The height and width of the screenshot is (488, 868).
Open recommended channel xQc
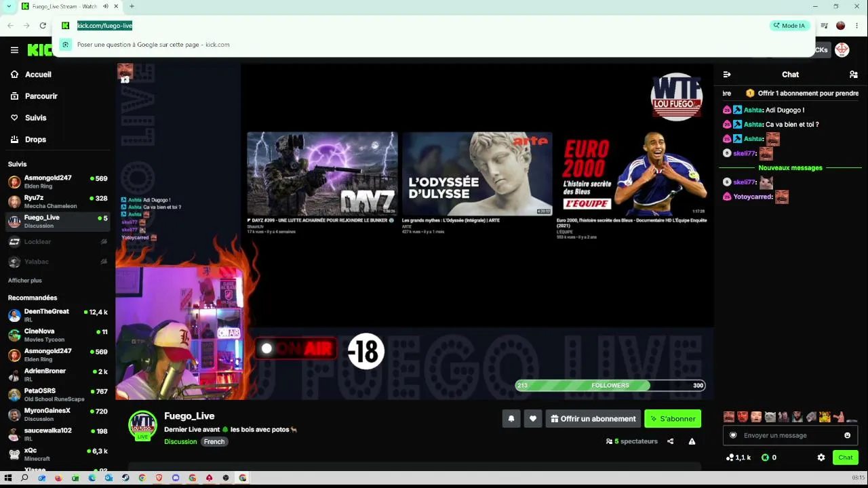tap(58, 454)
